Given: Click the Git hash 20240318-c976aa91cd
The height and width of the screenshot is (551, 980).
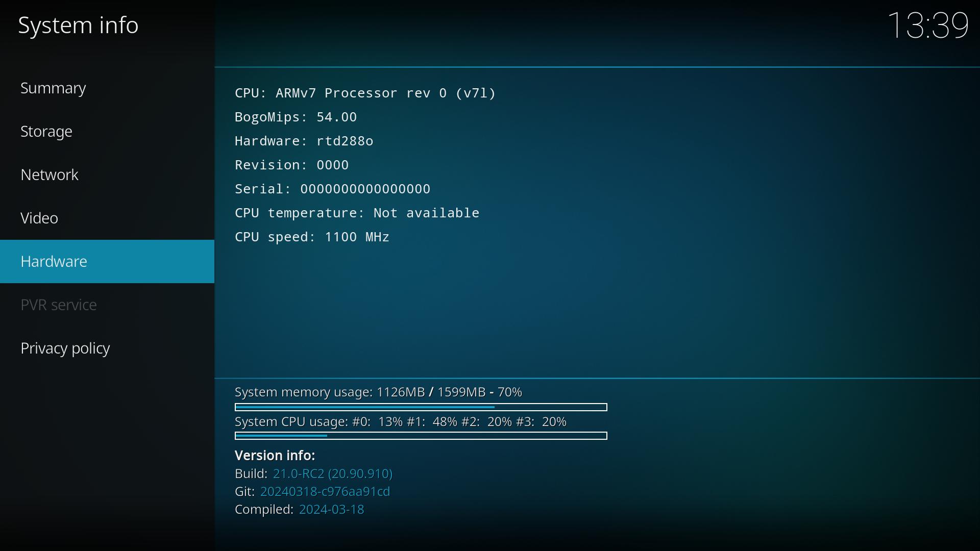Looking at the screenshot, I should coord(325,492).
